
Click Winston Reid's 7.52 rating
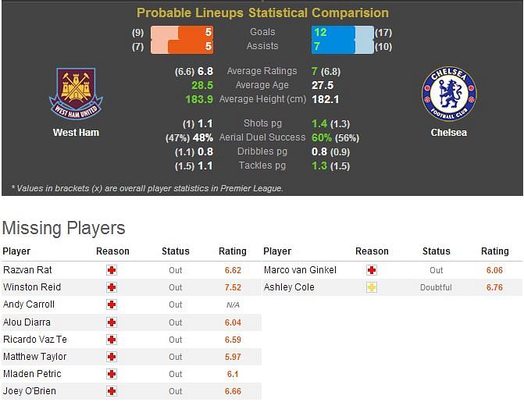(x=233, y=287)
